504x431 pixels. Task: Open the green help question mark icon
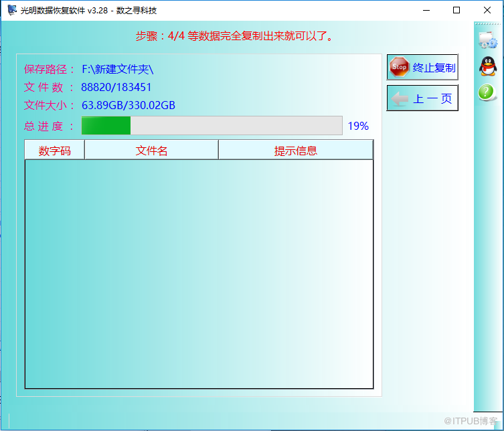pos(487,92)
